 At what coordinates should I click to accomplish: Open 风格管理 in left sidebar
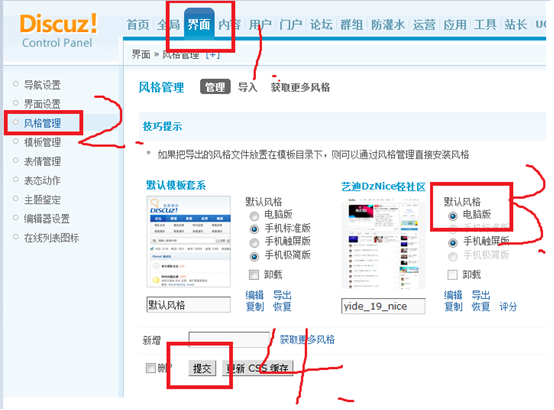[42, 123]
